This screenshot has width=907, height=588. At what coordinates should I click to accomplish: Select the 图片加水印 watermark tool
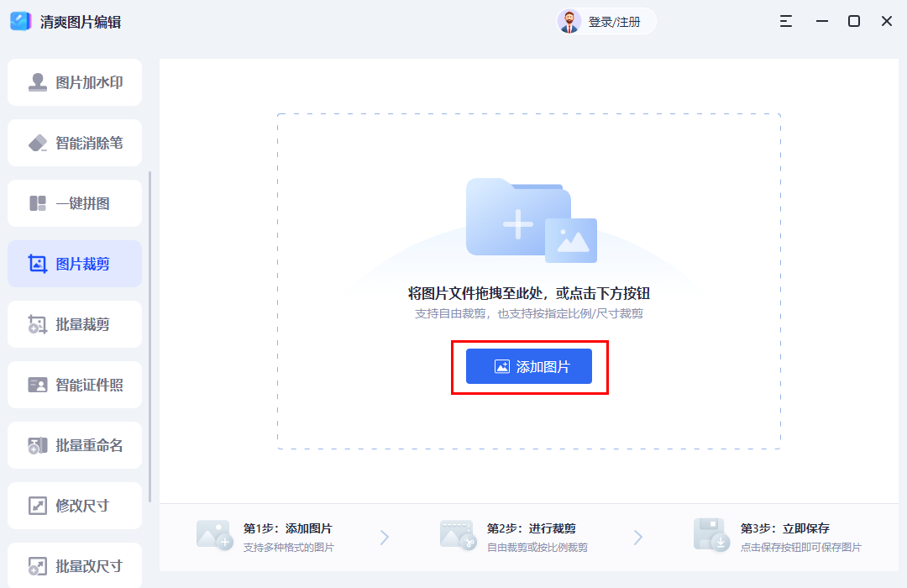(74, 82)
